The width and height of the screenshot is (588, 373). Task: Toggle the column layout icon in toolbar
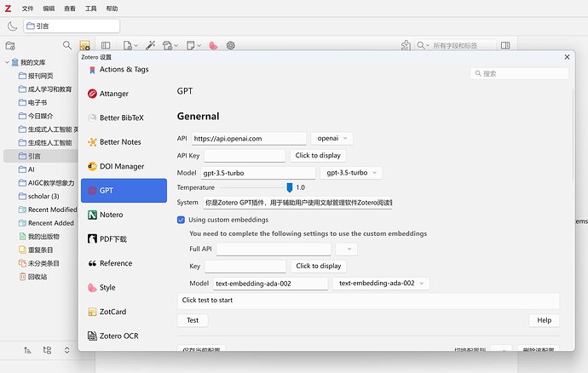click(106, 45)
